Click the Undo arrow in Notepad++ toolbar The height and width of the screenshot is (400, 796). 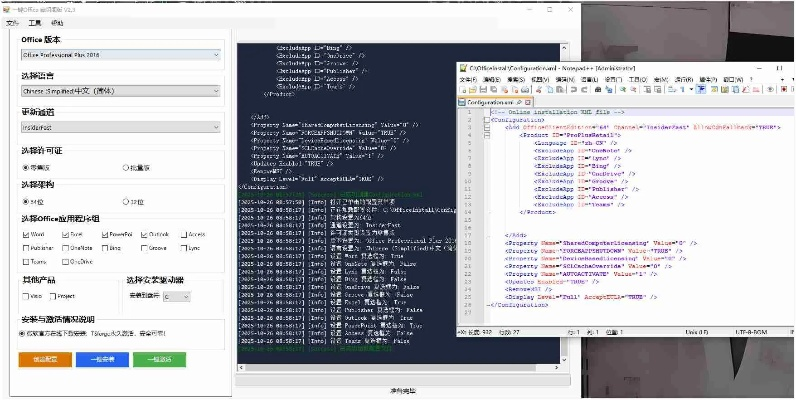coord(574,89)
